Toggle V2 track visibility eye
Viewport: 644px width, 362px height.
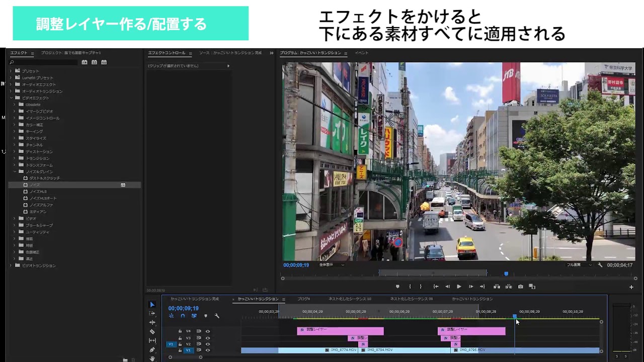[x=208, y=344]
